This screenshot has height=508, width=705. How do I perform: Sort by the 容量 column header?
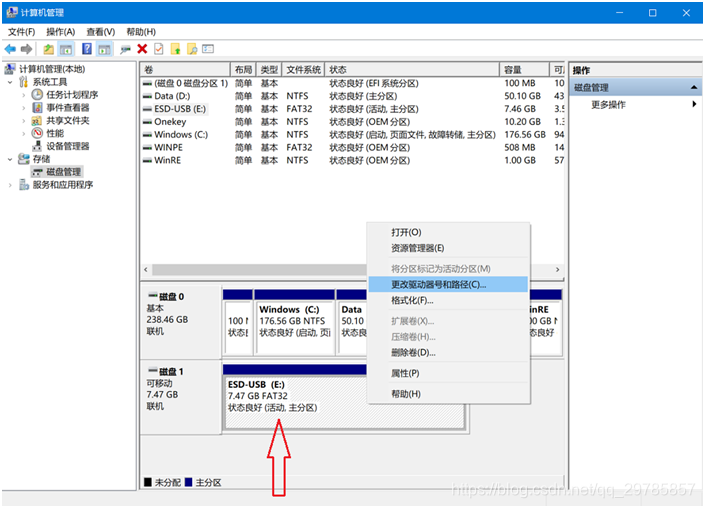click(524, 70)
